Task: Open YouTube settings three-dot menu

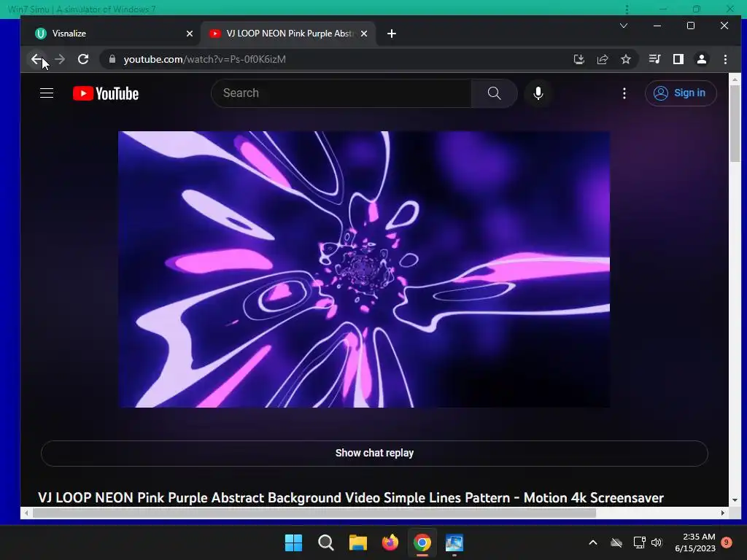Action: click(x=624, y=93)
